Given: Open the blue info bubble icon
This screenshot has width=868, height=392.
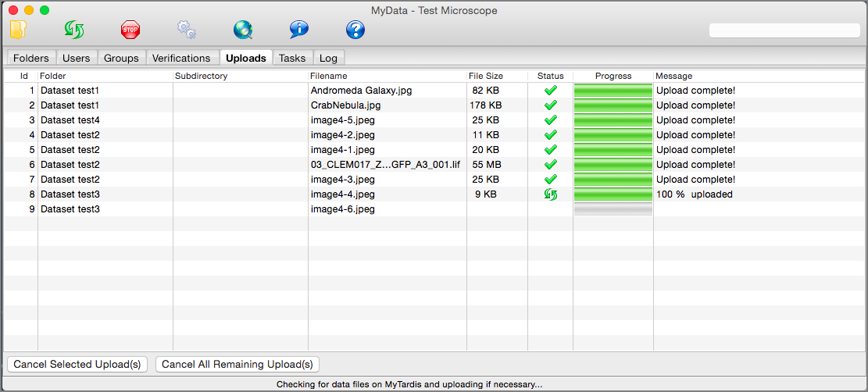Looking at the screenshot, I should [x=298, y=30].
